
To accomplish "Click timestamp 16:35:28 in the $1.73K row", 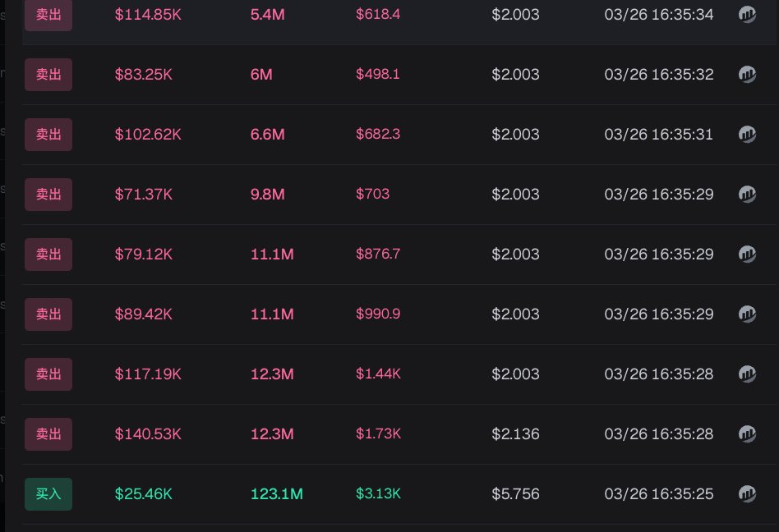I will point(659,433).
